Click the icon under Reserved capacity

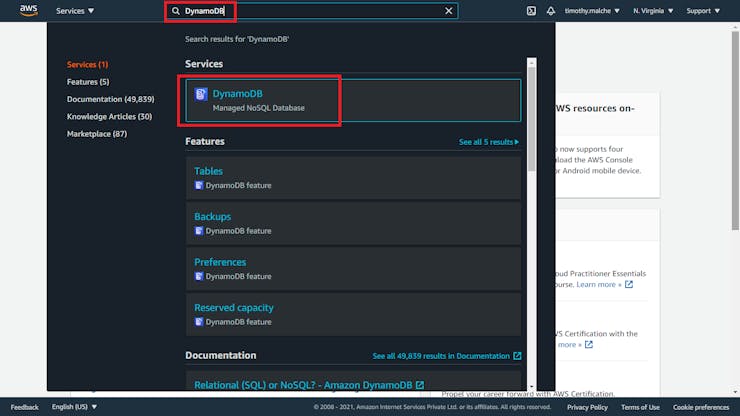pos(199,322)
